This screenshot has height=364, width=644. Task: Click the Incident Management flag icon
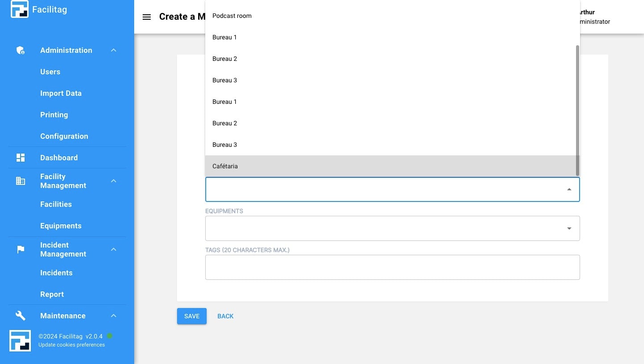(21, 249)
